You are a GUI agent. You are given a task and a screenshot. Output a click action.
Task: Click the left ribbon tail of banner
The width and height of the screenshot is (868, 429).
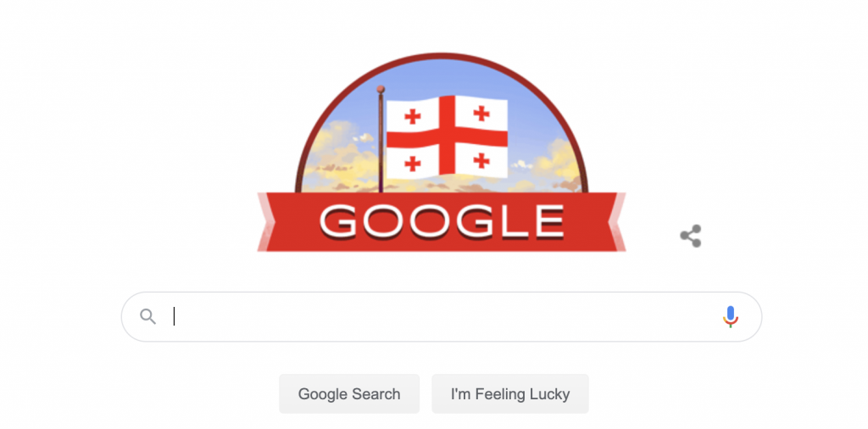coord(265,222)
